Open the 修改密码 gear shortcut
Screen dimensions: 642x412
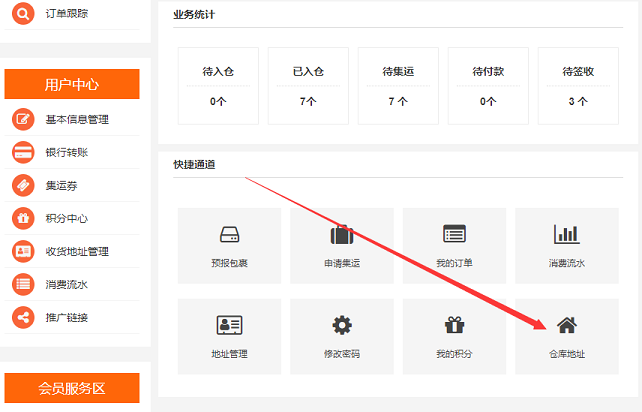pyautogui.click(x=342, y=336)
